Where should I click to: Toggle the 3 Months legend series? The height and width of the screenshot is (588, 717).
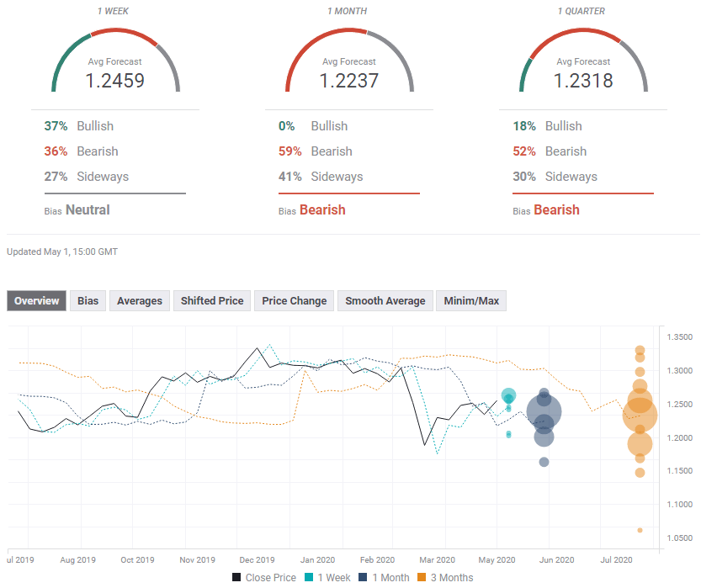coord(445,577)
